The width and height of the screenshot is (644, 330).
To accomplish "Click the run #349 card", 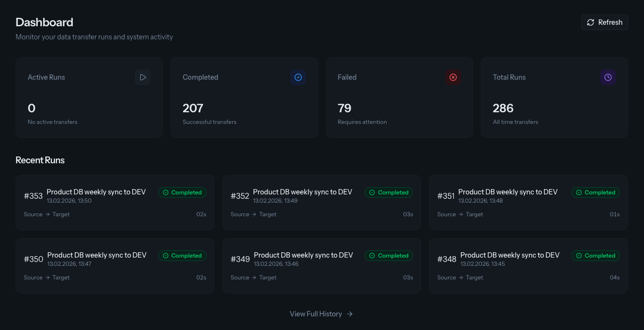I will pyautogui.click(x=322, y=265).
